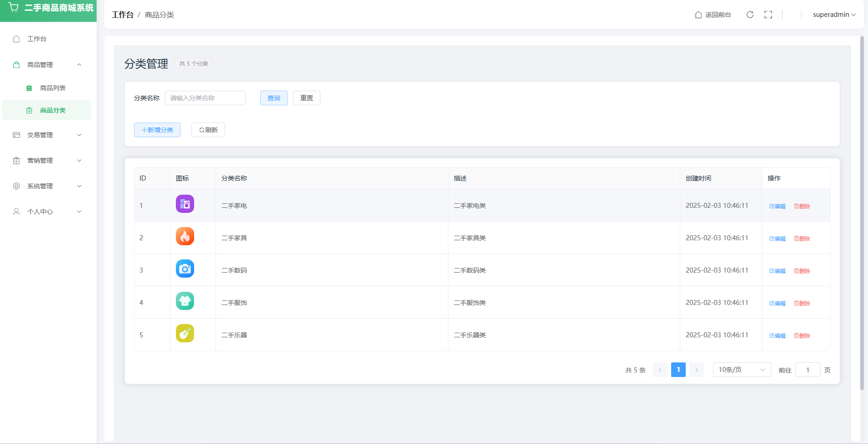Delete the 二手数码 category row

coord(802,271)
